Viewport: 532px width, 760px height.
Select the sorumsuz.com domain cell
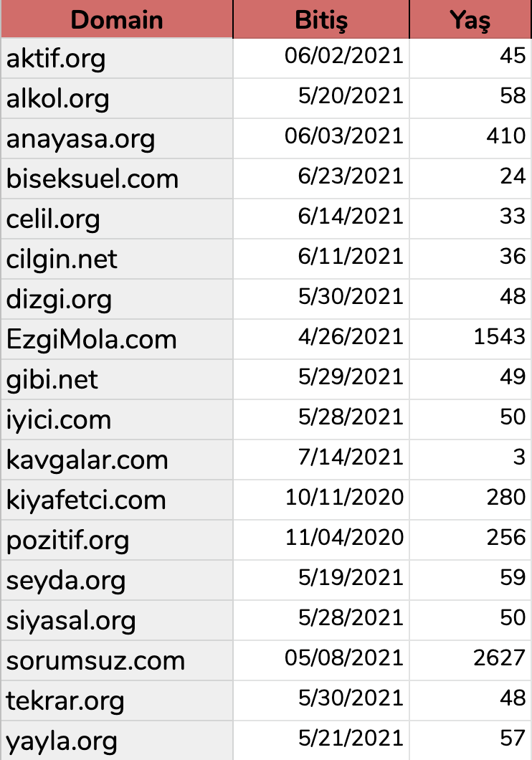tap(117, 660)
